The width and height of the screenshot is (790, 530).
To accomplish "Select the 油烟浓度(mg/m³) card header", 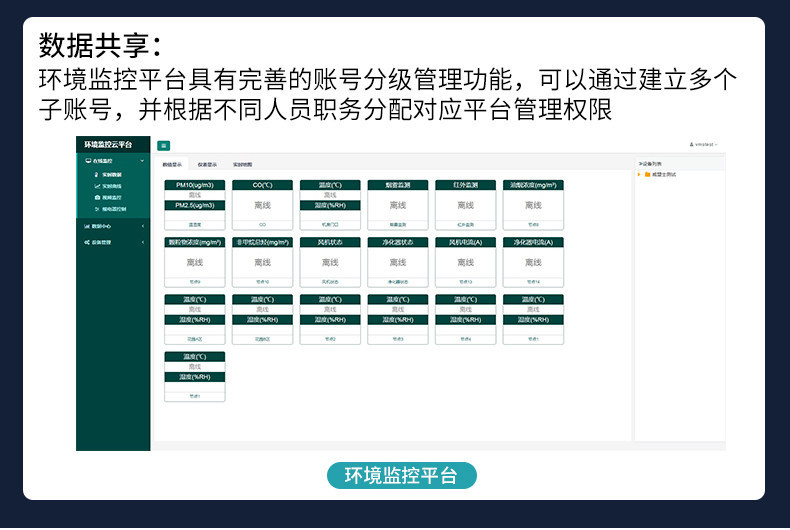I will tap(533, 185).
